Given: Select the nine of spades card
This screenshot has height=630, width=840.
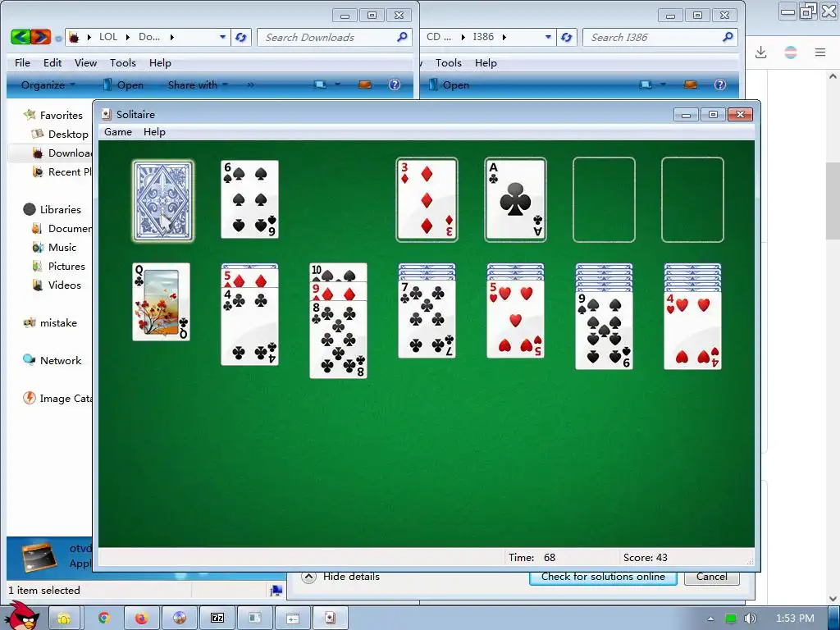Looking at the screenshot, I should click(605, 331).
